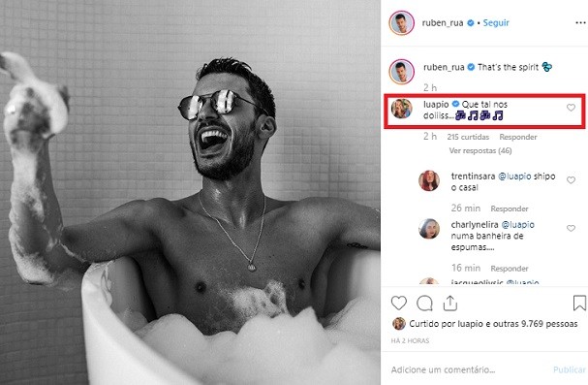
Task: Click the Seguir follow link
Action: point(496,23)
